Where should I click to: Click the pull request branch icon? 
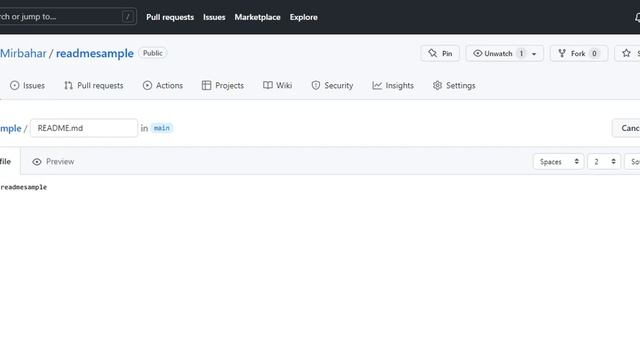[x=68, y=85]
